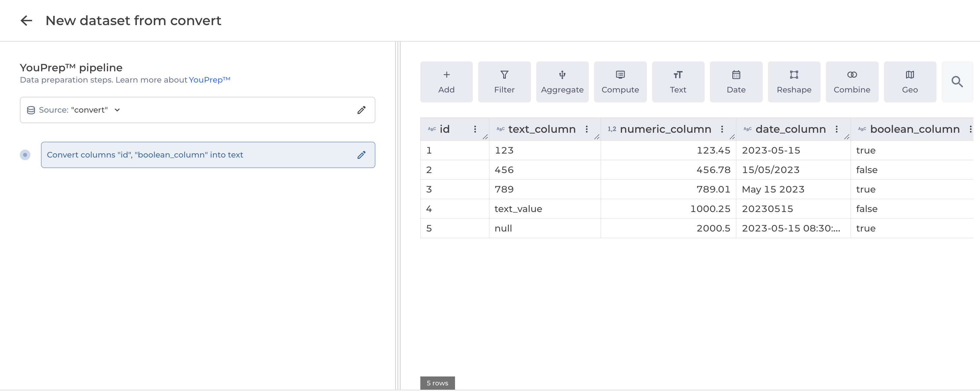Open date_column three-dot options menu

(836, 129)
